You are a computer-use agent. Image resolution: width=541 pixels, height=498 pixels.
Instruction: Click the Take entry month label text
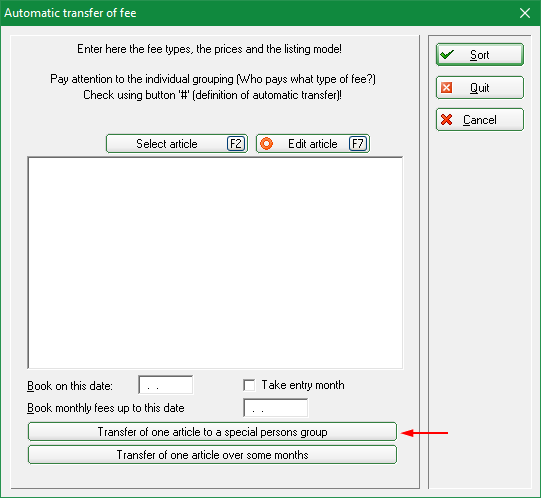303,385
